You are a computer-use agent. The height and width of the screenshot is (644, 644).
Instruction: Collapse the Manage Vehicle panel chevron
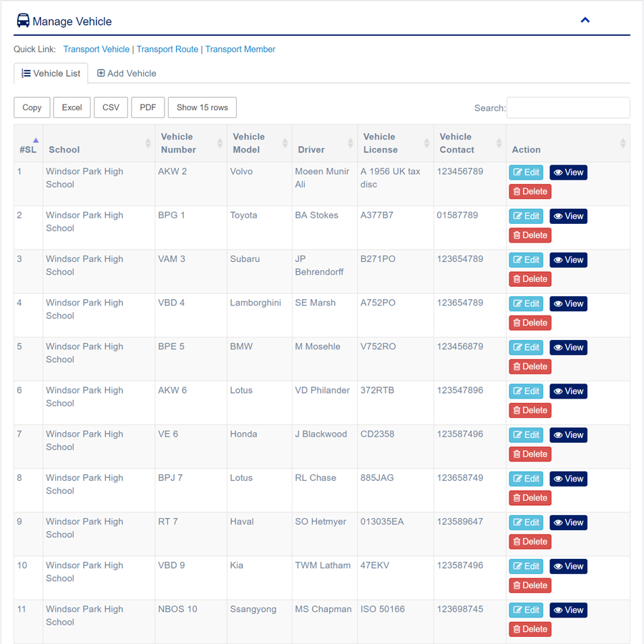pos(585,20)
